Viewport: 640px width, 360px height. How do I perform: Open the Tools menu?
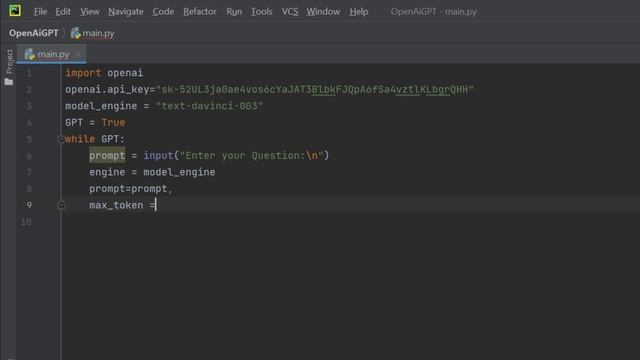261,11
